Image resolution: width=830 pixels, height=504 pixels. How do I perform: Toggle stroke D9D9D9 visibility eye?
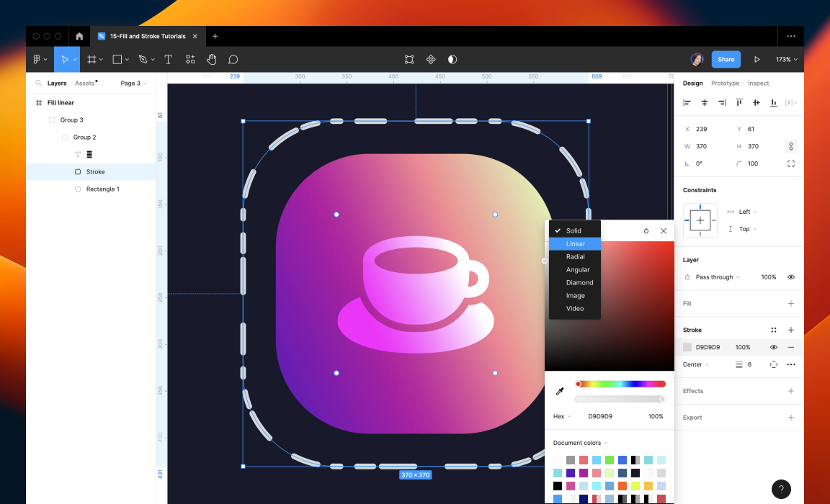click(774, 348)
